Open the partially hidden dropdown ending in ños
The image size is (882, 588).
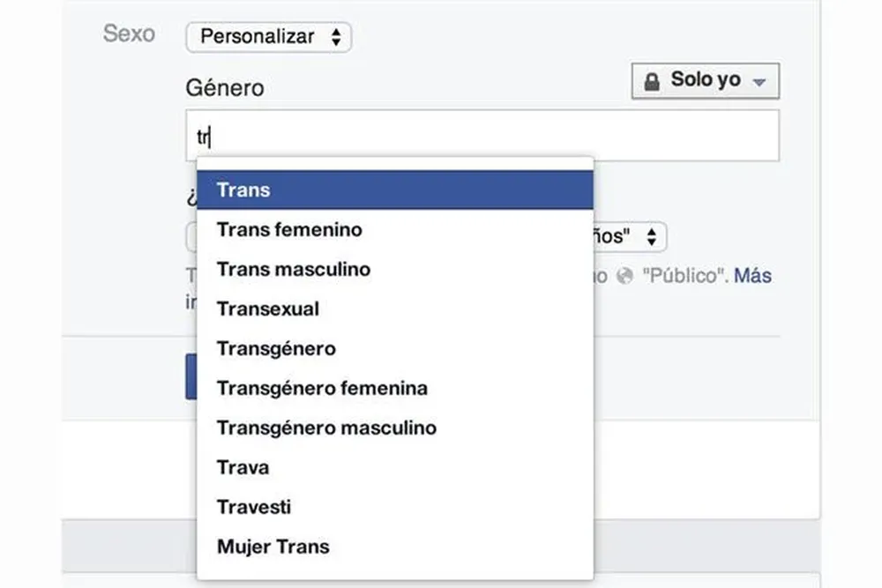(x=631, y=237)
